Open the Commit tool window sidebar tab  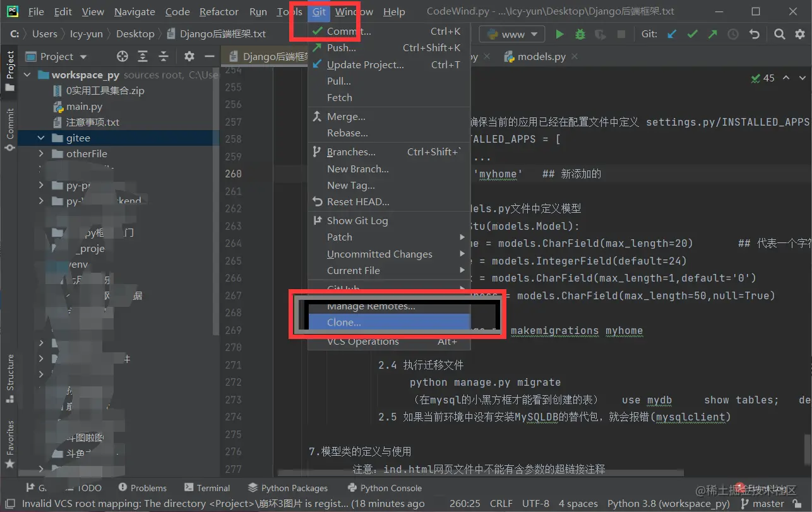pyautogui.click(x=9, y=129)
